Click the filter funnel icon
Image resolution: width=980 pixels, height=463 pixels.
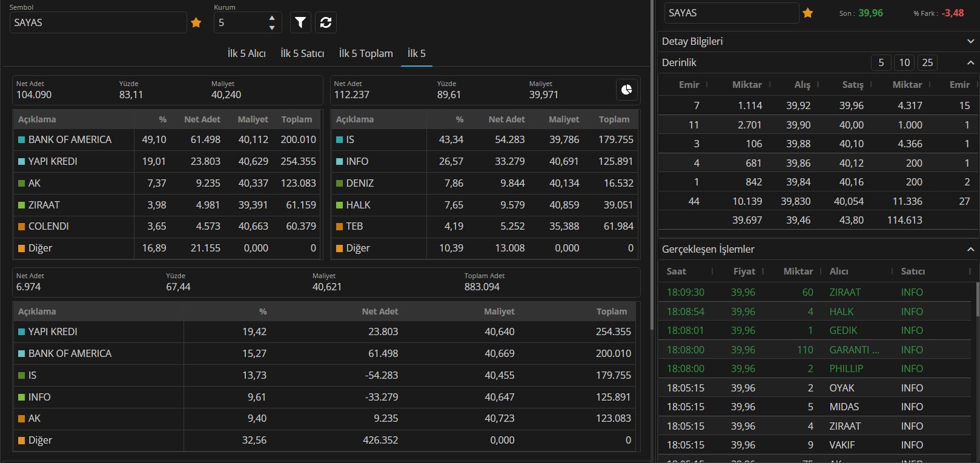[300, 22]
